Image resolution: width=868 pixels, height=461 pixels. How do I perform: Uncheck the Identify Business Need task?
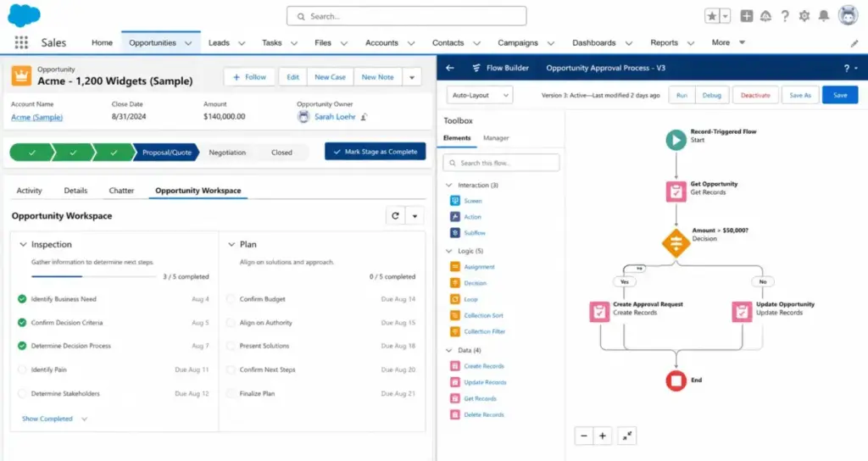[x=22, y=299]
